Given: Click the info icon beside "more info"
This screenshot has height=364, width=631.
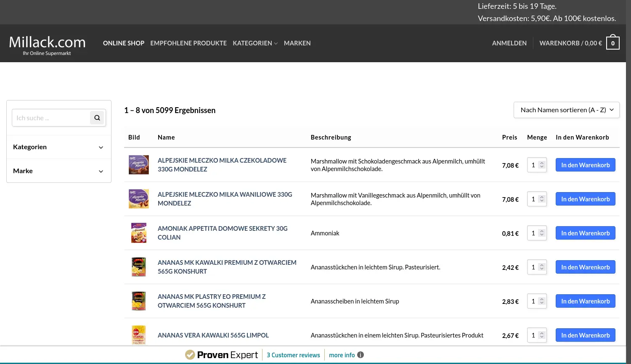Looking at the screenshot, I should [x=361, y=355].
